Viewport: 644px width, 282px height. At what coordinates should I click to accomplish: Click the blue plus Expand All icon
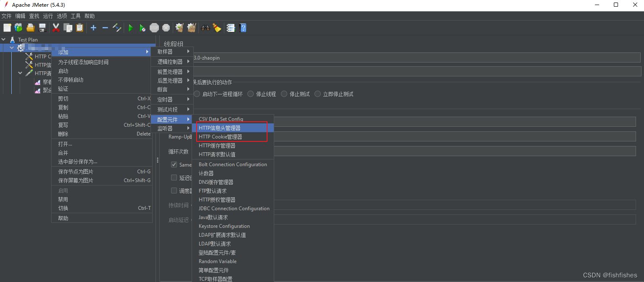point(93,28)
